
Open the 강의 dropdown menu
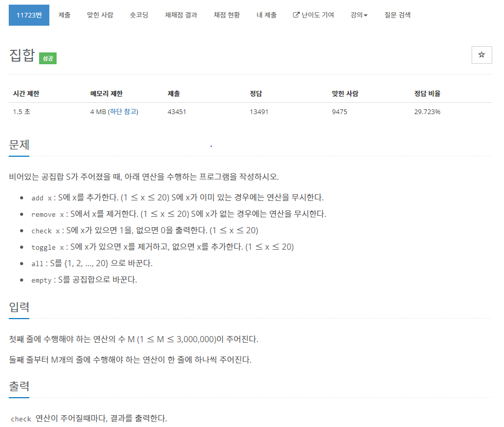point(359,15)
